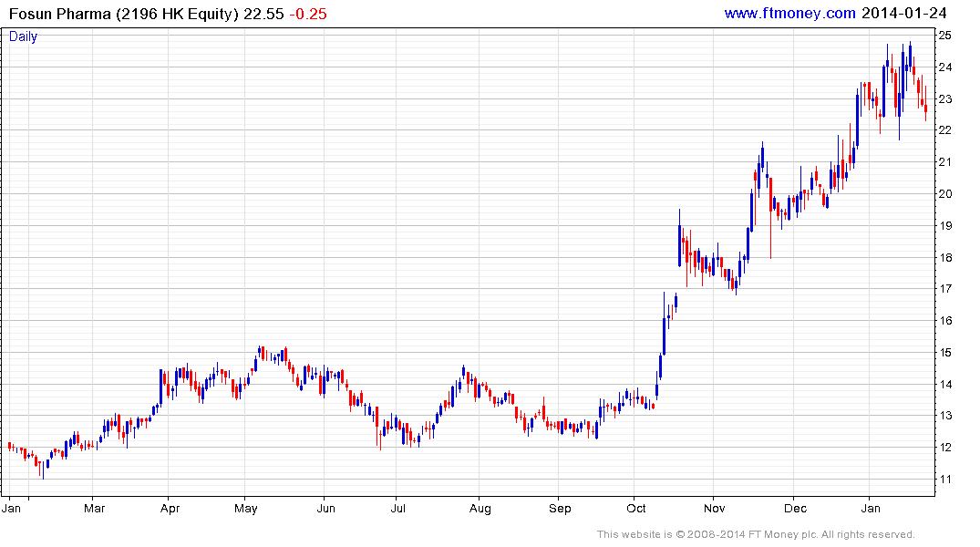Open the www.ftmoney.com link

[x=789, y=13]
